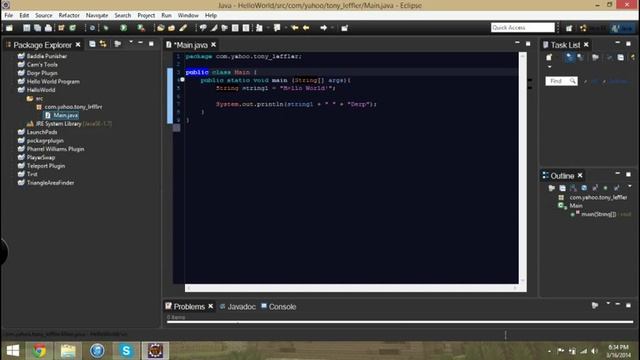Select the *Main.java editor tab
This screenshot has height=360, width=640.
(191, 45)
